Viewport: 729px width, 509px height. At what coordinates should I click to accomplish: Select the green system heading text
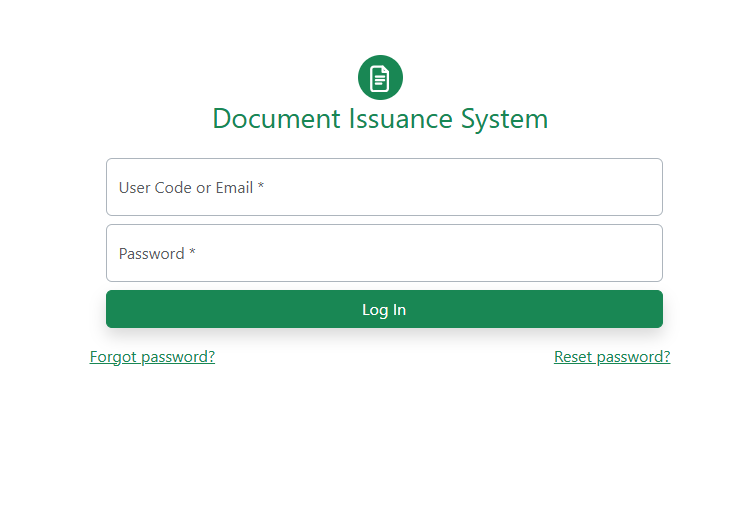pyautogui.click(x=380, y=119)
